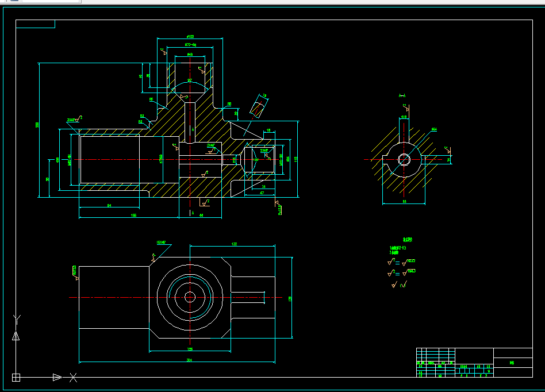Select the ø48 bore dimension text
The height and width of the screenshot is (392, 545).
pyautogui.click(x=190, y=54)
